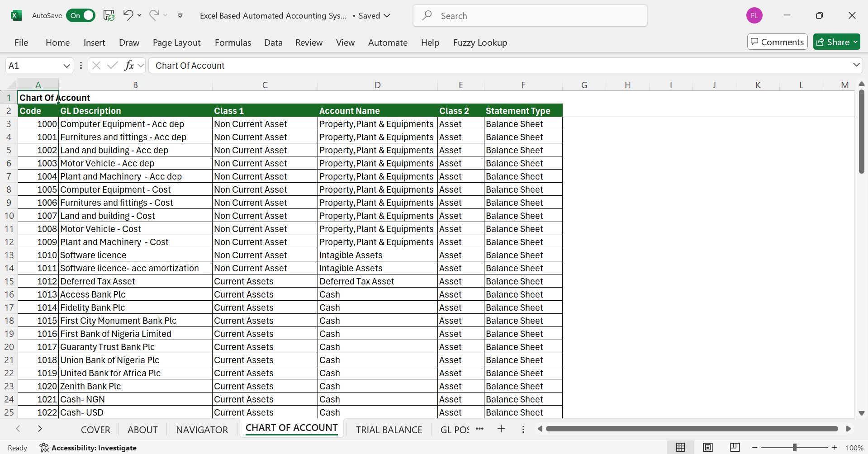868x454 pixels.
Task: Click the horizontal scrollbar left arrow
Action: tap(540, 429)
